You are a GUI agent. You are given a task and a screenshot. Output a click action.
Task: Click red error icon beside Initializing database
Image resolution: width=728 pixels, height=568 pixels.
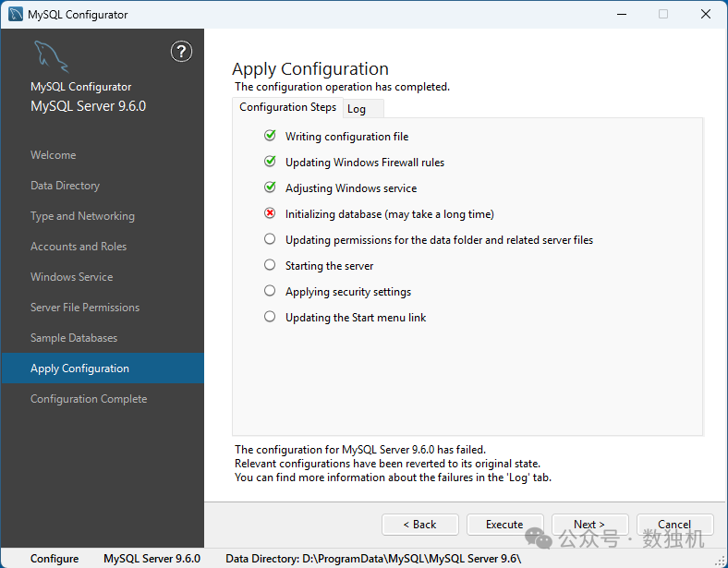click(x=270, y=213)
